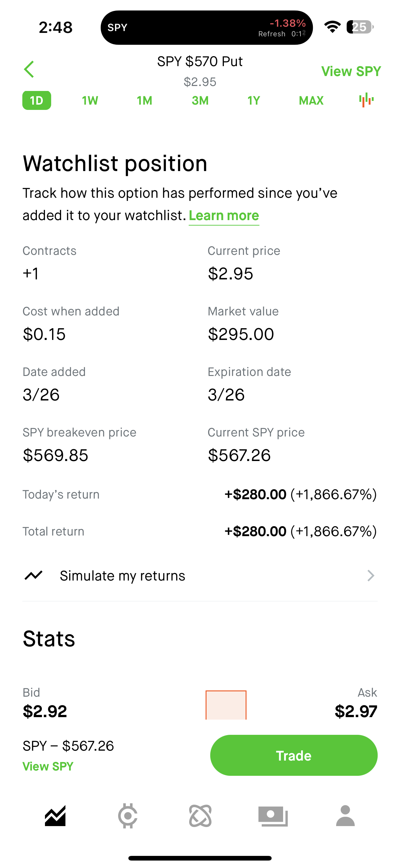The image size is (400, 868).
Task: Click the bid-ask spread bar
Action: coord(226,705)
